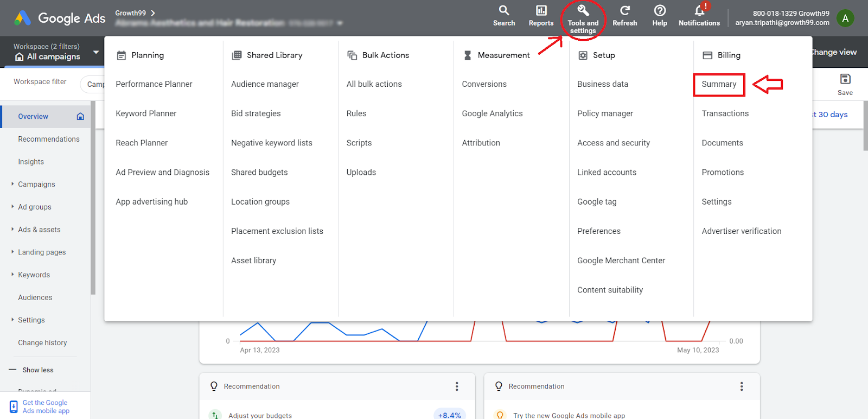Click the mobile phone app icon
Screen dimensions: 868x419
[14, 407]
